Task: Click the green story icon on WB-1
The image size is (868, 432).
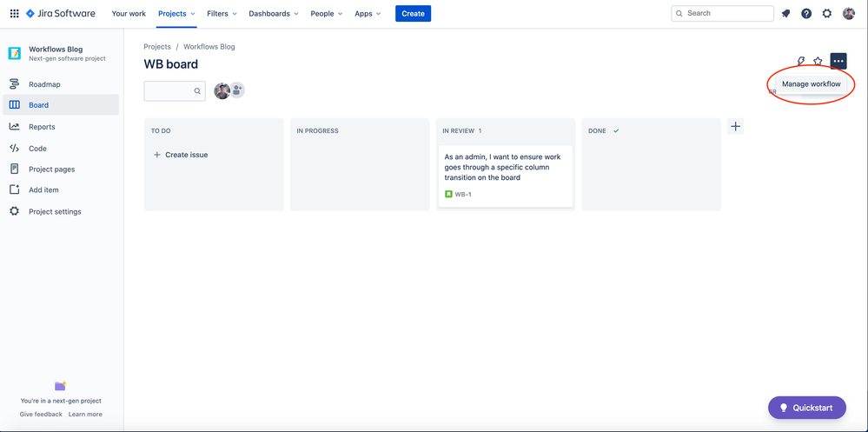Action: pos(448,195)
